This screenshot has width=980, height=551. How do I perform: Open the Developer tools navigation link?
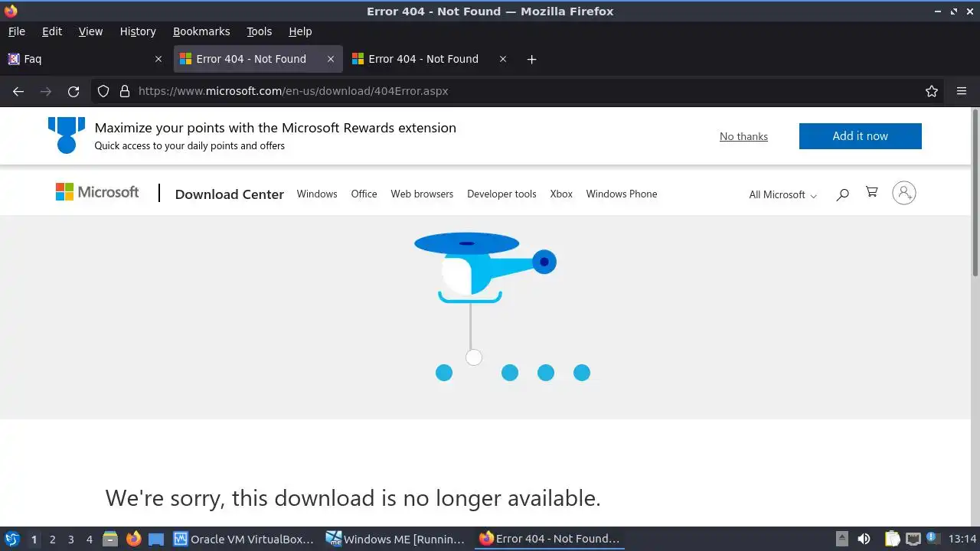(x=501, y=194)
